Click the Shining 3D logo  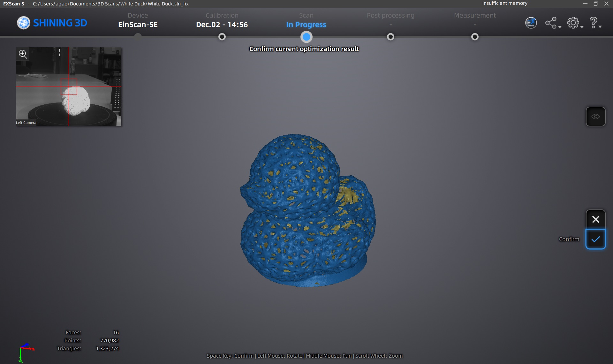pyautogui.click(x=52, y=23)
